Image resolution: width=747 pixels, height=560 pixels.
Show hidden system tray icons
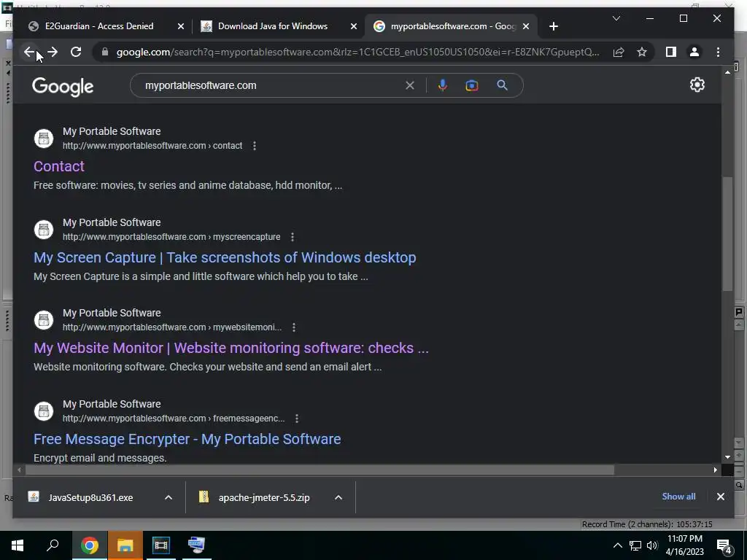[617, 545]
